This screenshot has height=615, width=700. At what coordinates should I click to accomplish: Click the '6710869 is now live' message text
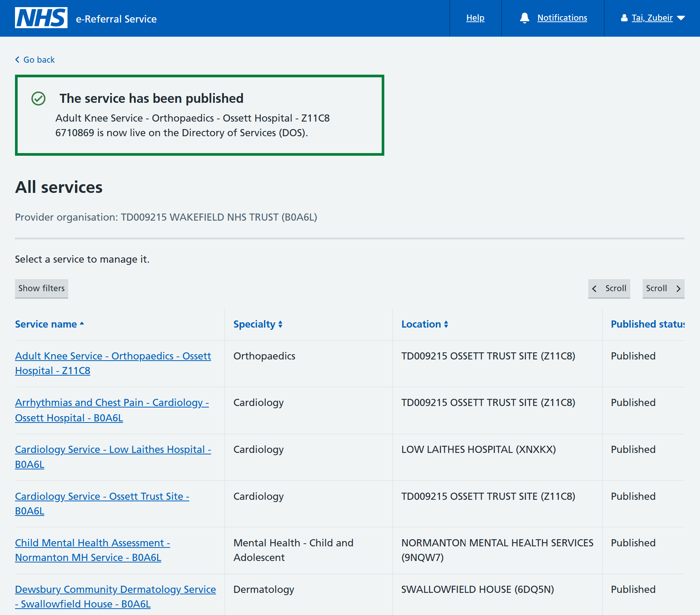(x=181, y=133)
